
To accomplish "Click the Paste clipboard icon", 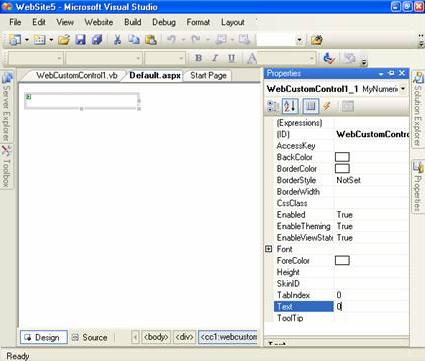I will tap(151, 40).
